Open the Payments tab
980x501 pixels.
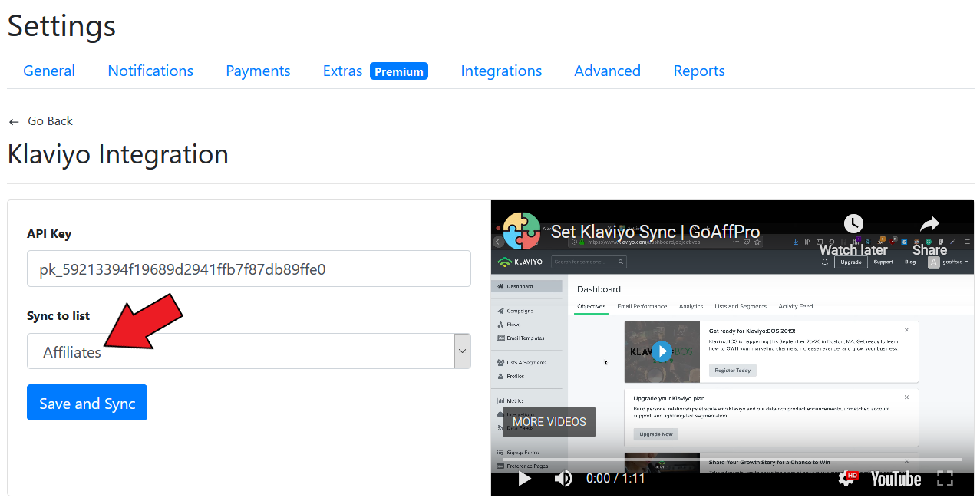tap(258, 71)
